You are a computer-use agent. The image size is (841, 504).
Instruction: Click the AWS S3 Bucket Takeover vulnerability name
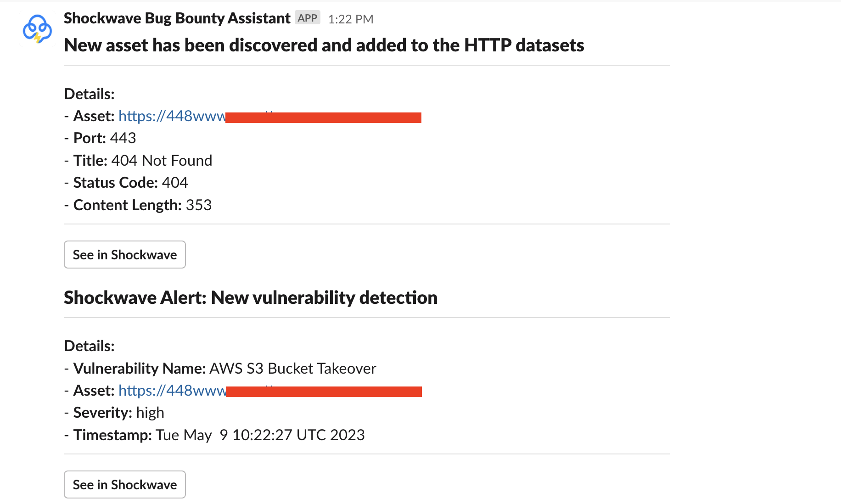[x=292, y=369]
